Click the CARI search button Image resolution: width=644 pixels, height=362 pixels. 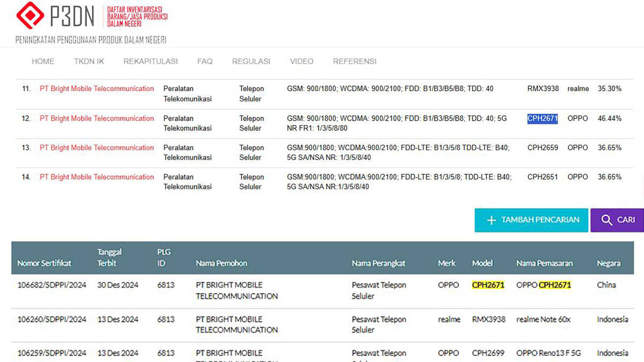(x=617, y=220)
